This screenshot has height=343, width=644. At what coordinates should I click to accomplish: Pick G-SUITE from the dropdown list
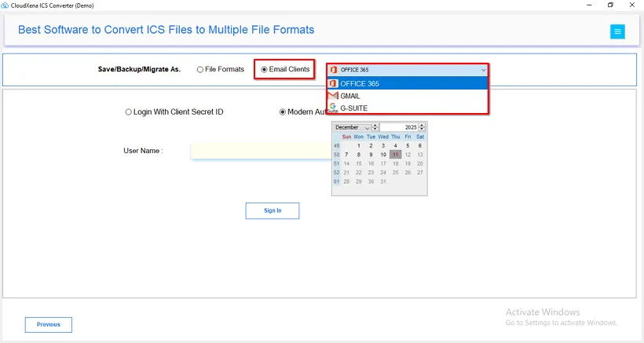(x=408, y=108)
